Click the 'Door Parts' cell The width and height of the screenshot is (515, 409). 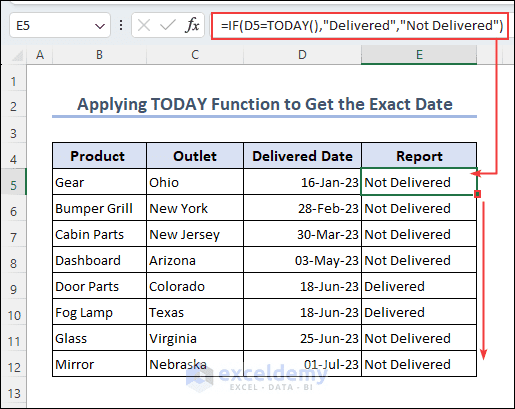point(99,286)
